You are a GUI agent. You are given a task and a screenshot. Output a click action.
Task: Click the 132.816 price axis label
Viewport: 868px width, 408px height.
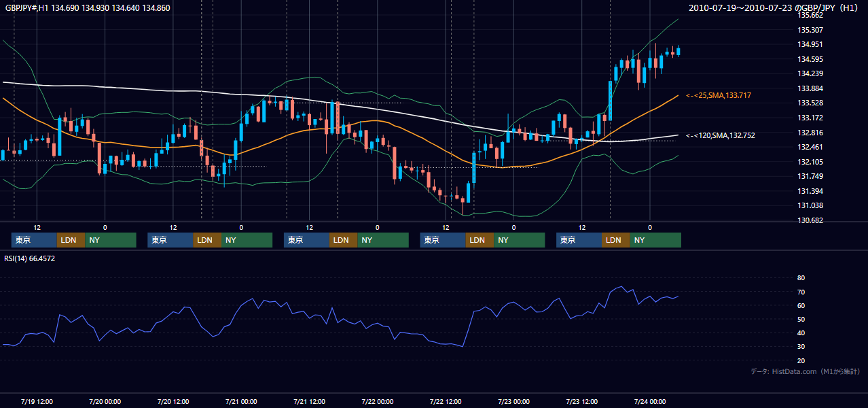pyautogui.click(x=810, y=133)
